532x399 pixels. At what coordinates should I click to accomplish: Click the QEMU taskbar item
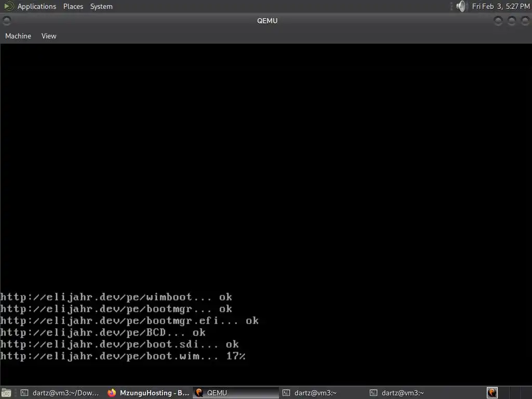click(235, 393)
